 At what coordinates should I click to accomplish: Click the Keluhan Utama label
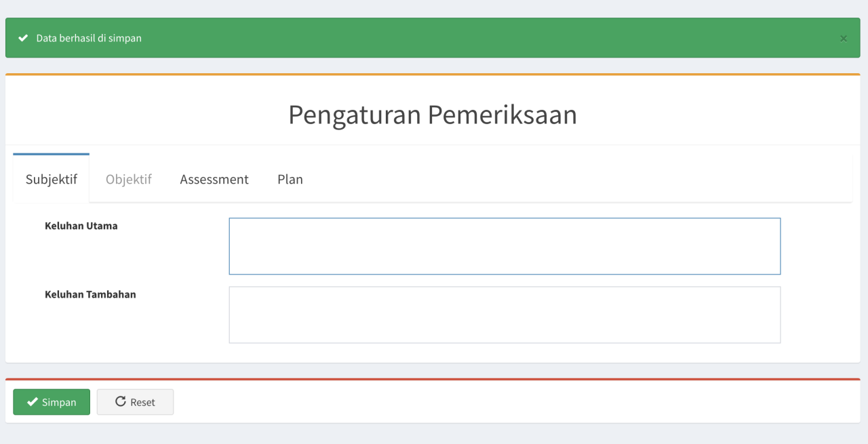pyautogui.click(x=81, y=226)
